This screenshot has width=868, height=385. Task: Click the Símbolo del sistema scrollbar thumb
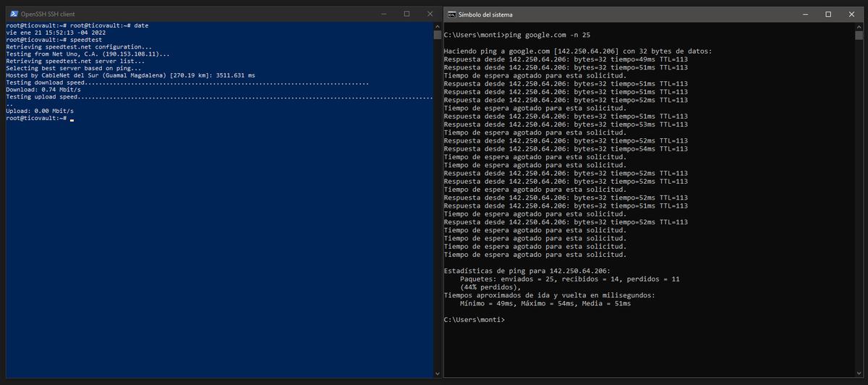(x=859, y=35)
